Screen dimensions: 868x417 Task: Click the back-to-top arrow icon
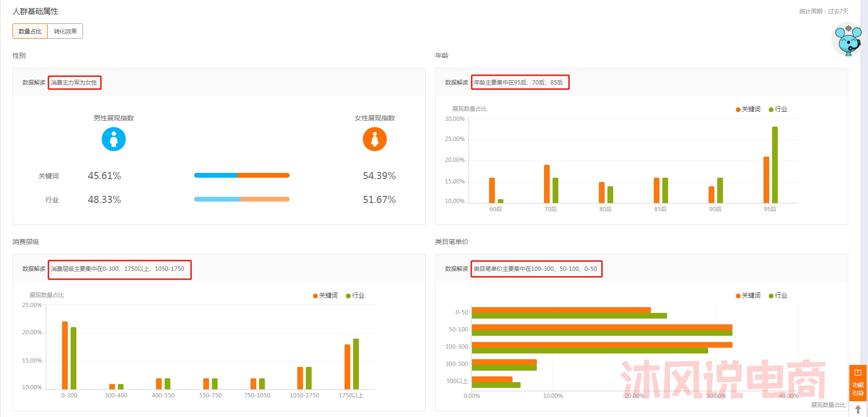[858, 409]
